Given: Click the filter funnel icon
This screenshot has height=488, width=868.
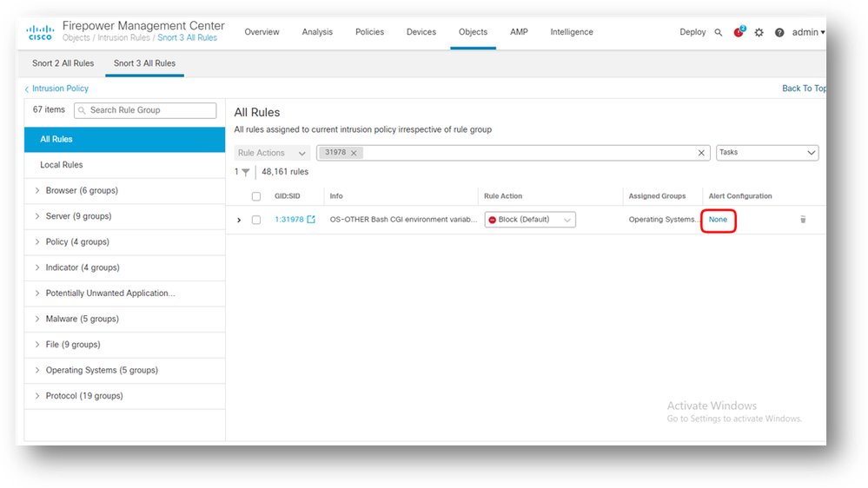Looking at the screenshot, I should [x=245, y=172].
